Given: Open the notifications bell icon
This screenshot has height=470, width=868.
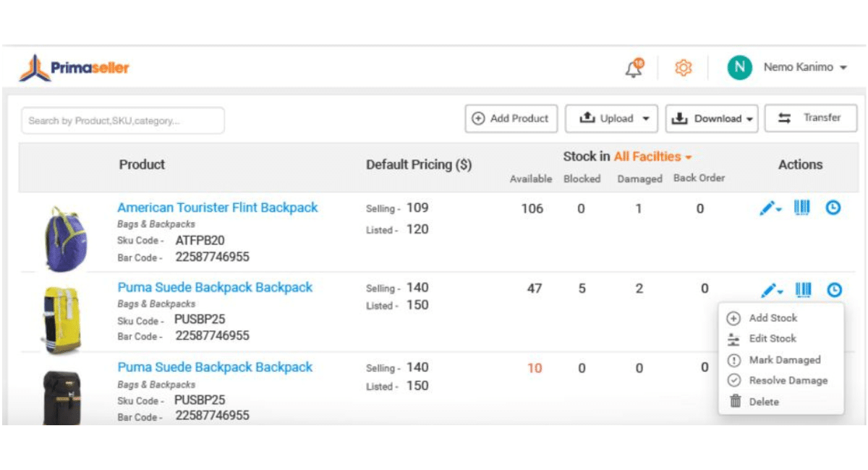Looking at the screenshot, I should pyautogui.click(x=634, y=67).
